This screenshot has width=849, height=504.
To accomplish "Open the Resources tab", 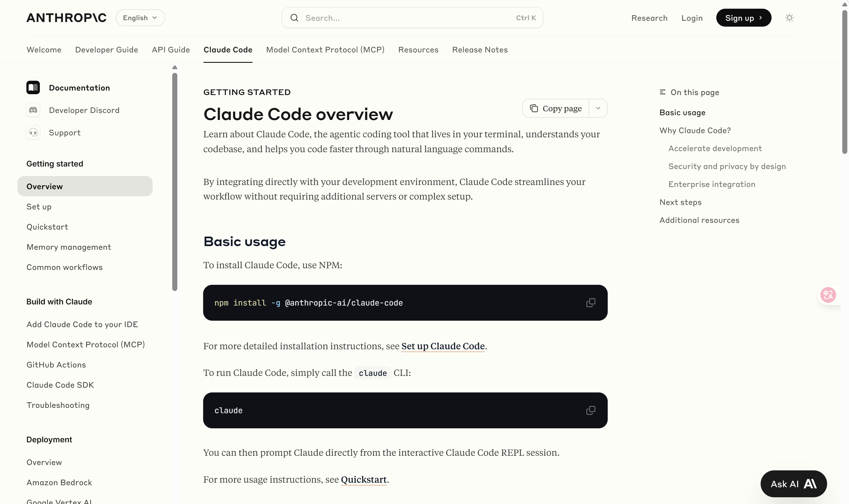I will pos(418,50).
